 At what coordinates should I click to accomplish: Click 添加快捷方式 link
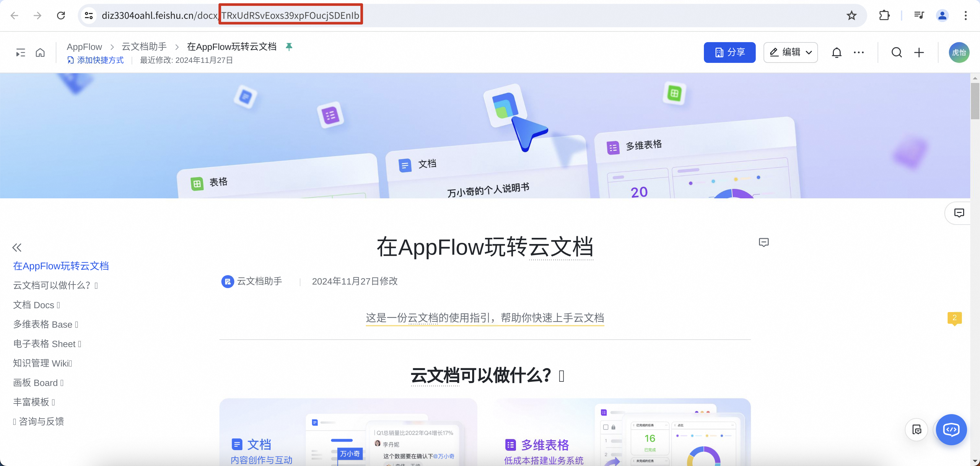point(96,60)
